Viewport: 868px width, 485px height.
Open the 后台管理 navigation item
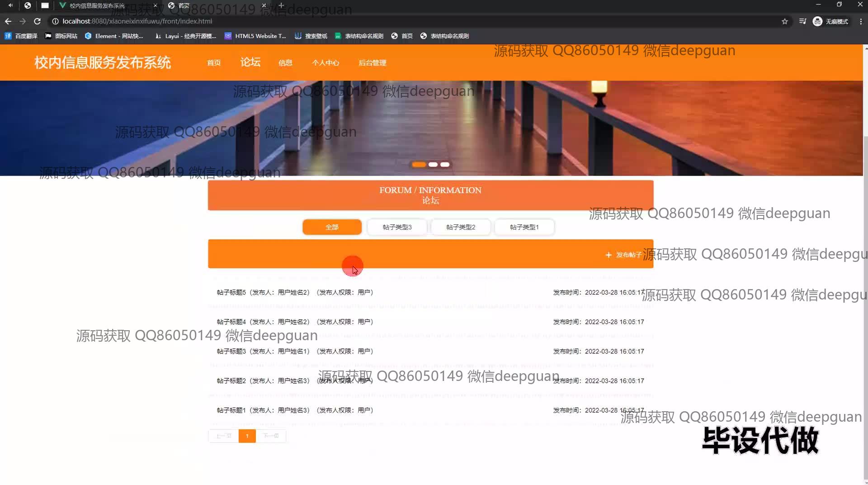pos(372,63)
